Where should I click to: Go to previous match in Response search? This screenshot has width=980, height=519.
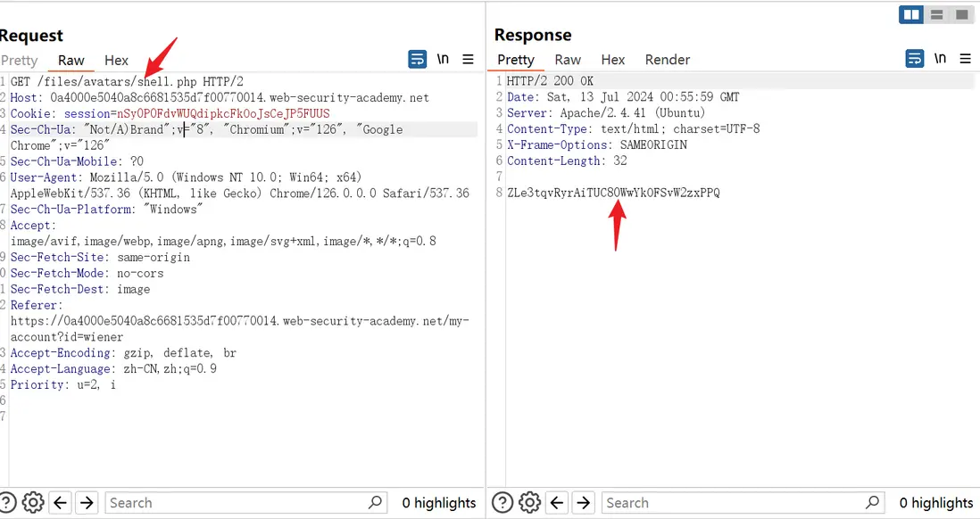coord(557,503)
